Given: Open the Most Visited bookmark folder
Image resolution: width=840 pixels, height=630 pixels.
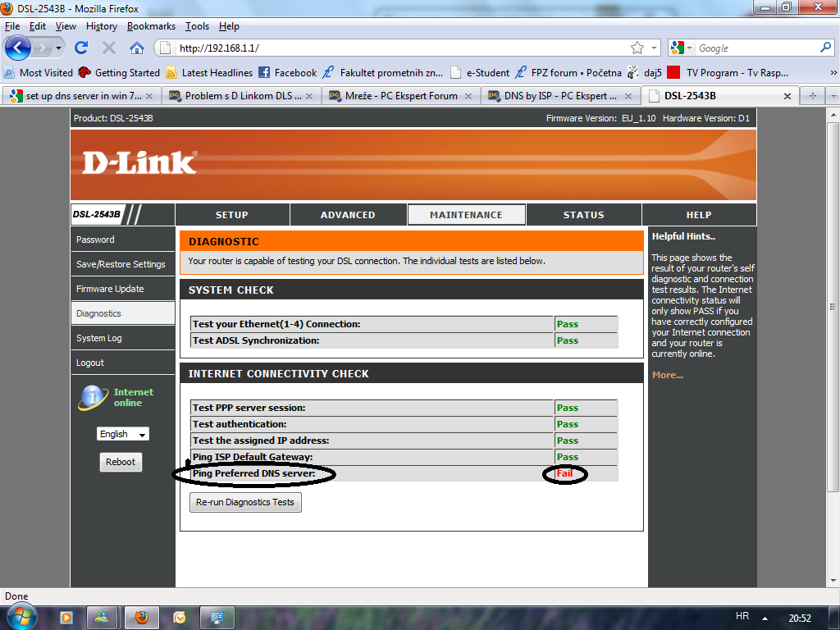Looking at the screenshot, I should [38, 72].
